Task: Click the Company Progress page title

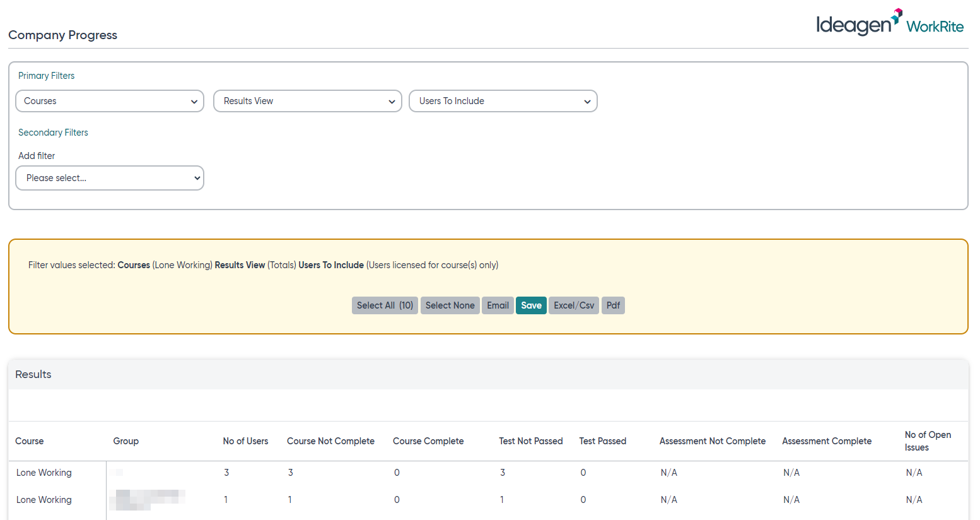Action: pos(63,35)
